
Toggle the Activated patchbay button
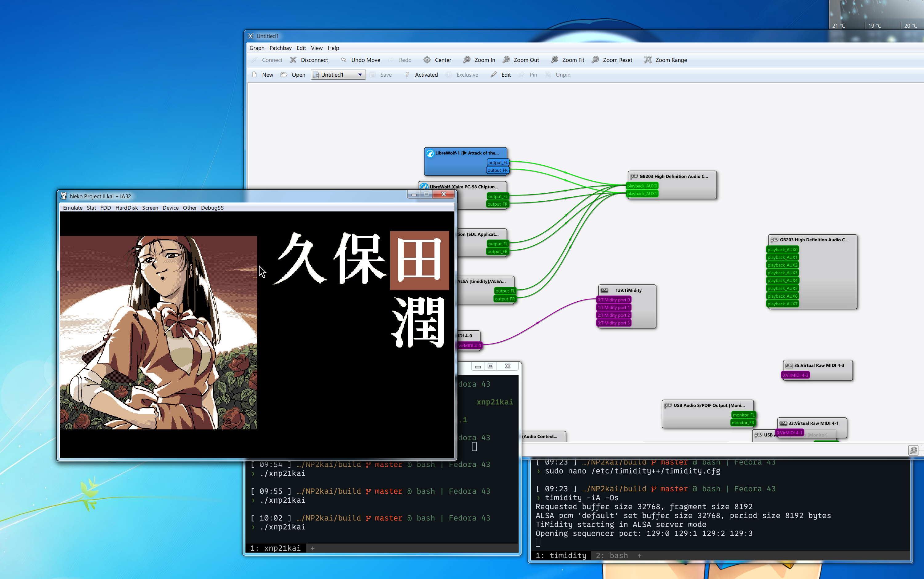tap(421, 75)
